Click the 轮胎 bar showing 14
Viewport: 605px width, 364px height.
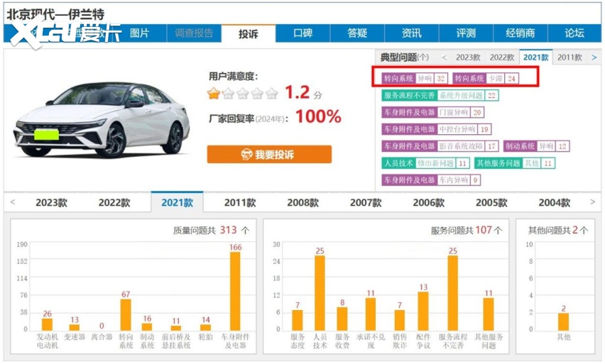click(206, 327)
